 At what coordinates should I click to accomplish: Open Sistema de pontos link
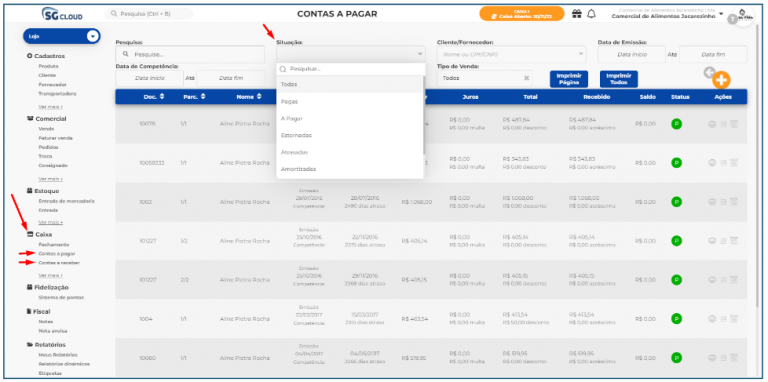click(61, 297)
